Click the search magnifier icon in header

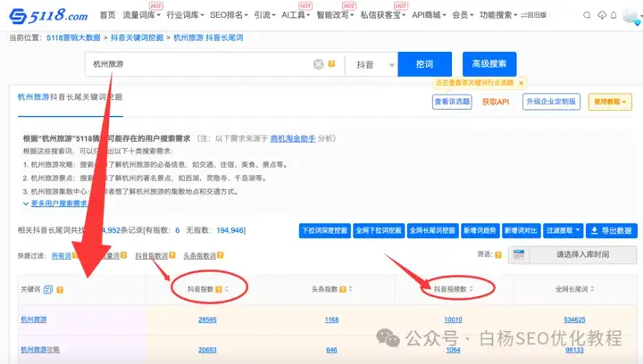coord(587,15)
